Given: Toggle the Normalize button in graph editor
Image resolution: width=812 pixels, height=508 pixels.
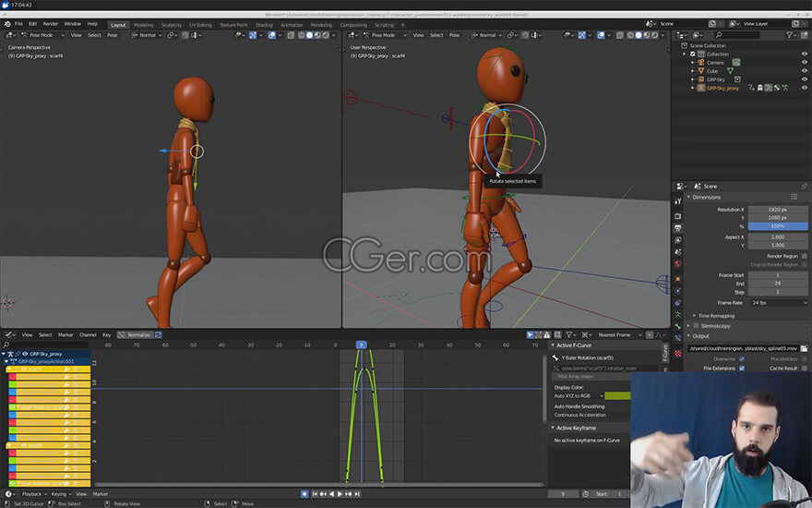Looking at the screenshot, I should coord(135,335).
